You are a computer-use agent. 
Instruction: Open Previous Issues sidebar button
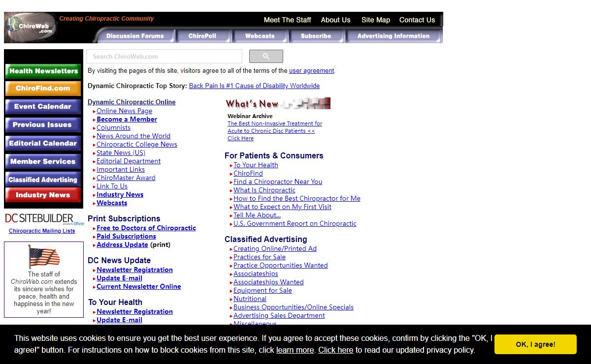(x=43, y=125)
